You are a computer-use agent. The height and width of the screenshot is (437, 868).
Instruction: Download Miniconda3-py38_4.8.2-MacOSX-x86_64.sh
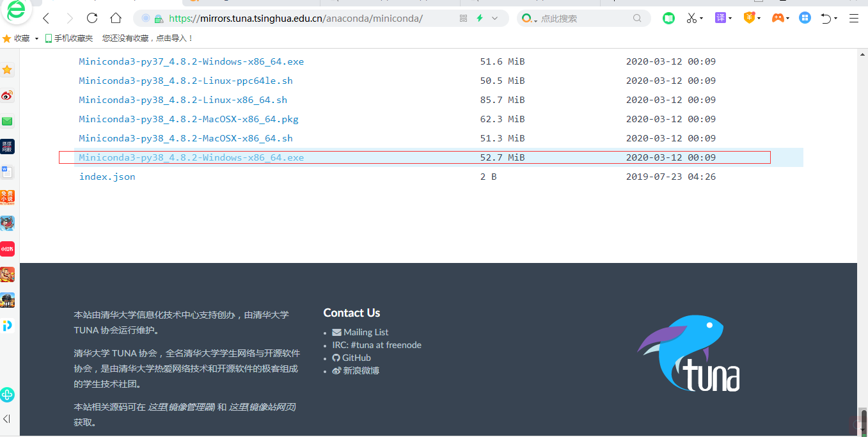(185, 138)
